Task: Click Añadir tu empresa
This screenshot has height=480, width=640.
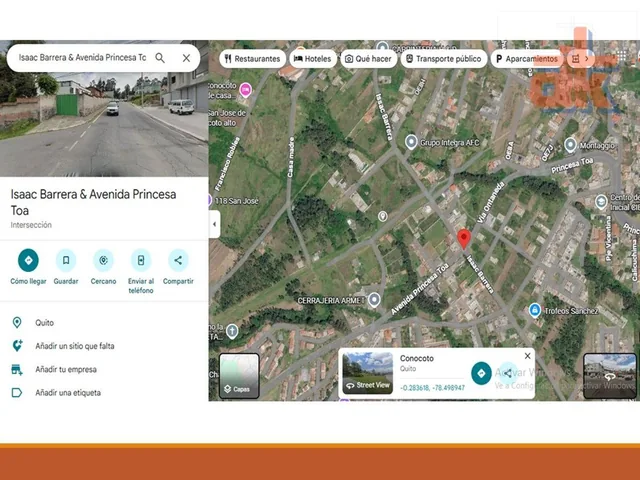Action: coord(66,369)
